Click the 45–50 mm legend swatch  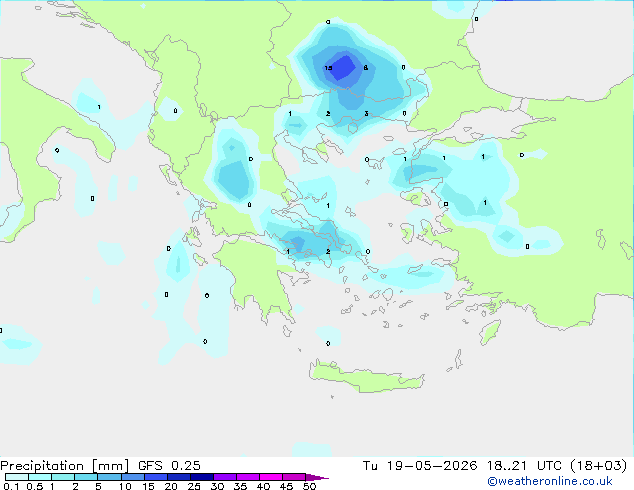click(294, 477)
